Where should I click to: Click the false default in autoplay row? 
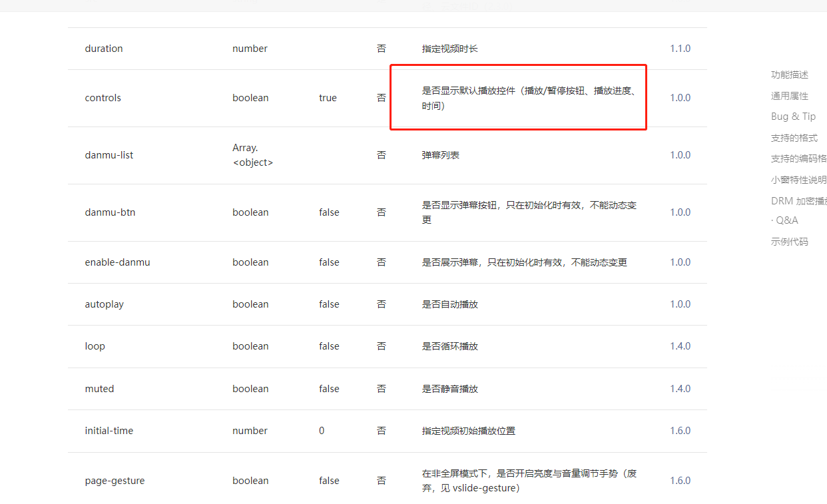coord(330,304)
